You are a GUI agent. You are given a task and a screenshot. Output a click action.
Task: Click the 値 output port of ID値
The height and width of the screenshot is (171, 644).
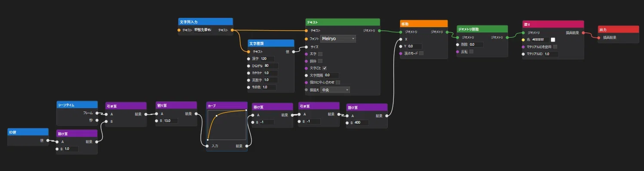(48, 140)
